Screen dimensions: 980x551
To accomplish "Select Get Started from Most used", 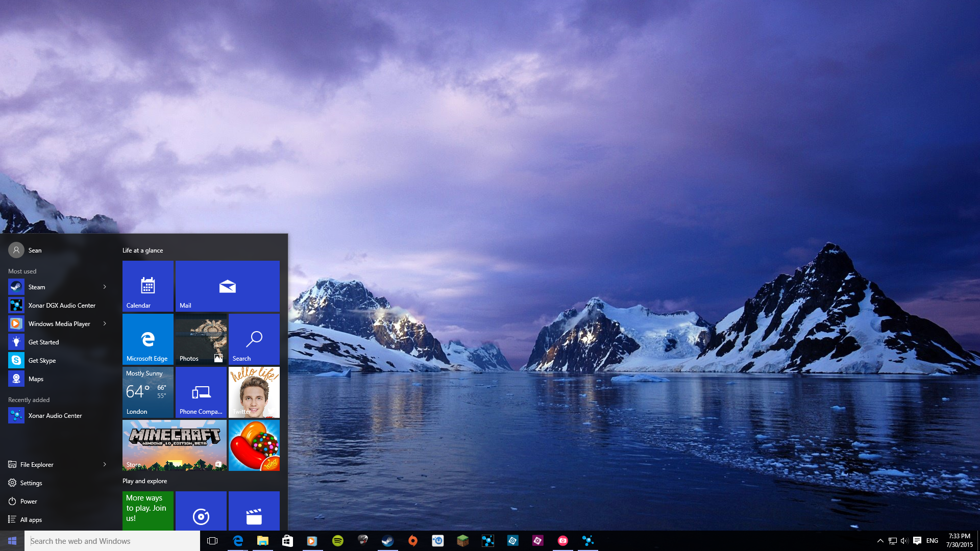I will coord(42,342).
